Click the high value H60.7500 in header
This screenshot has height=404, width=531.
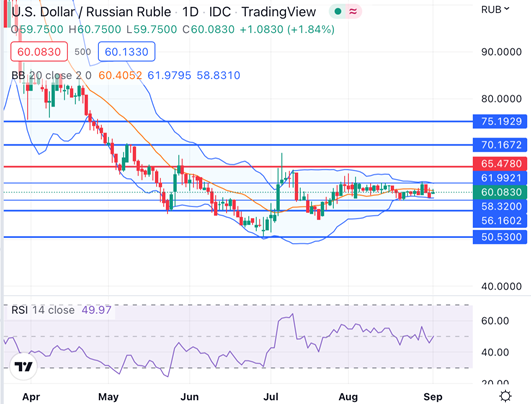point(95,29)
